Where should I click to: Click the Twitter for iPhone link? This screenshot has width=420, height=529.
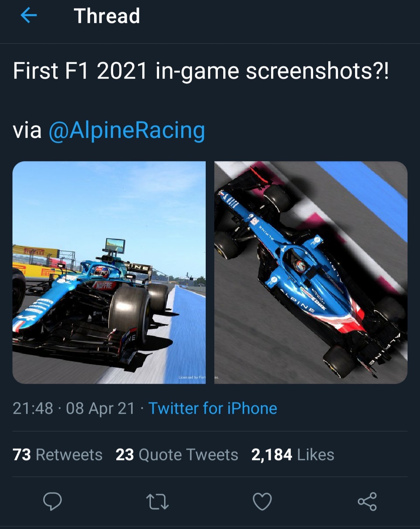(213, 408)
